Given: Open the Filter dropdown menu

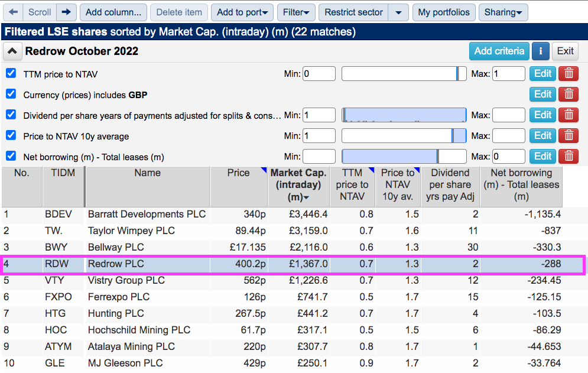Looking at the screenshot, I should pos(296,12).
